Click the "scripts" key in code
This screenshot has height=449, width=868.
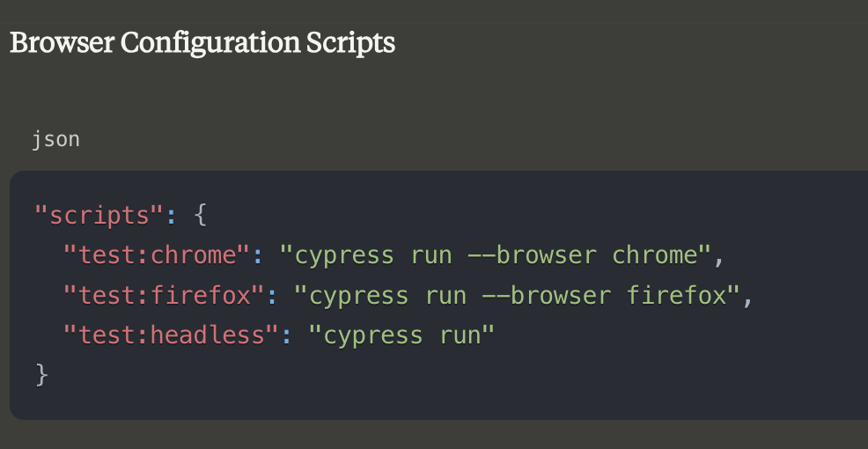(x=99, y=215)
